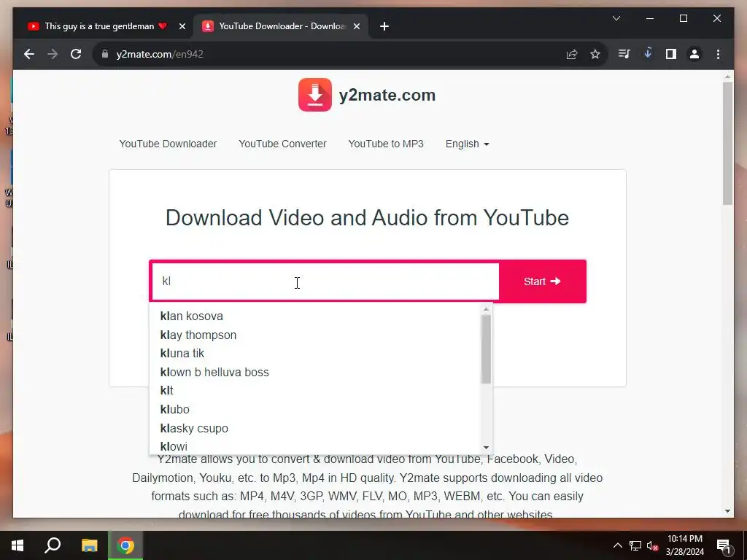Screen dimensions: 747x560
Task: Open the media controls icon in toolbar
Action: coord(624,54)
